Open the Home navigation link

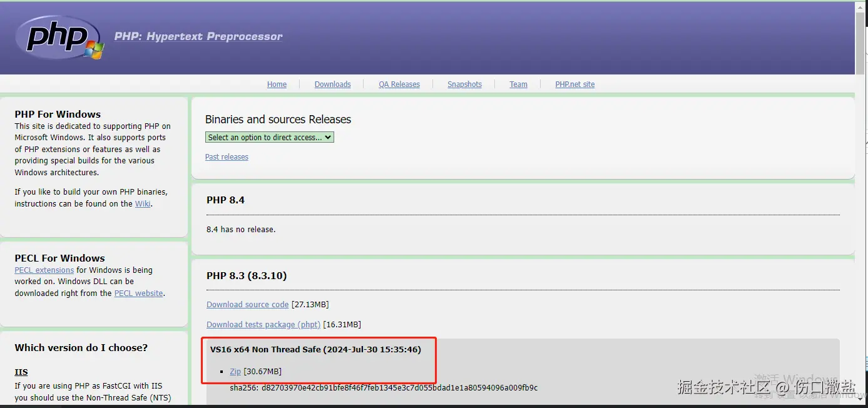point(277,84)
